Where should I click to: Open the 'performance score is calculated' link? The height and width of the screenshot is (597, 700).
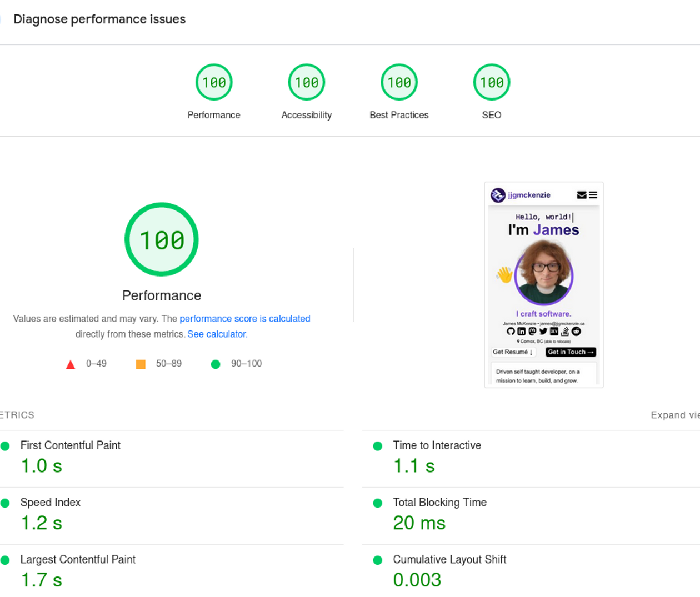click(244, 319)
